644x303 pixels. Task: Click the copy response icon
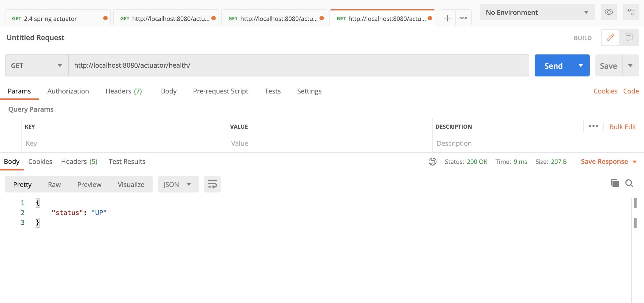[x=615, y=183]
